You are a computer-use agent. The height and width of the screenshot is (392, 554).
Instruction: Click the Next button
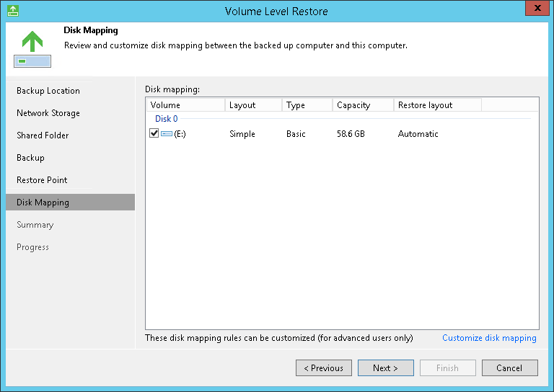coord(385,368)
